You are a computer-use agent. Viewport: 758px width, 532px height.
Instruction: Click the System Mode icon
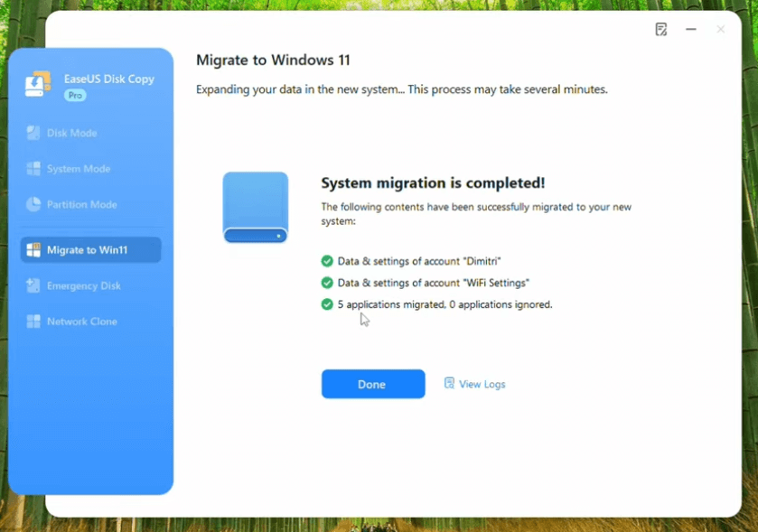pyautogui.click(x=34, y=169)
